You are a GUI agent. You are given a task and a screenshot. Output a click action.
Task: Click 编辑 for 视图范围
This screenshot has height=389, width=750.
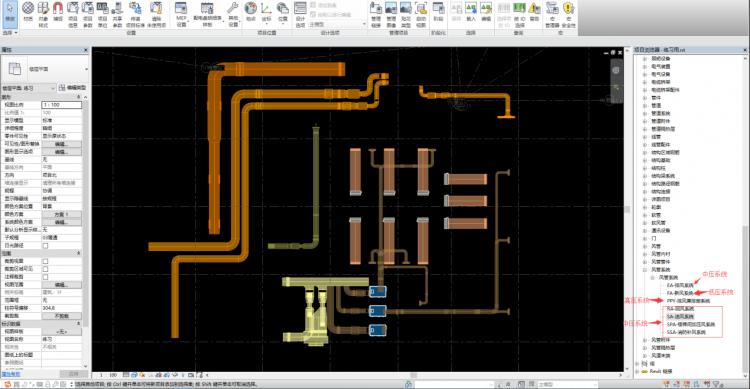pos(61,285)
